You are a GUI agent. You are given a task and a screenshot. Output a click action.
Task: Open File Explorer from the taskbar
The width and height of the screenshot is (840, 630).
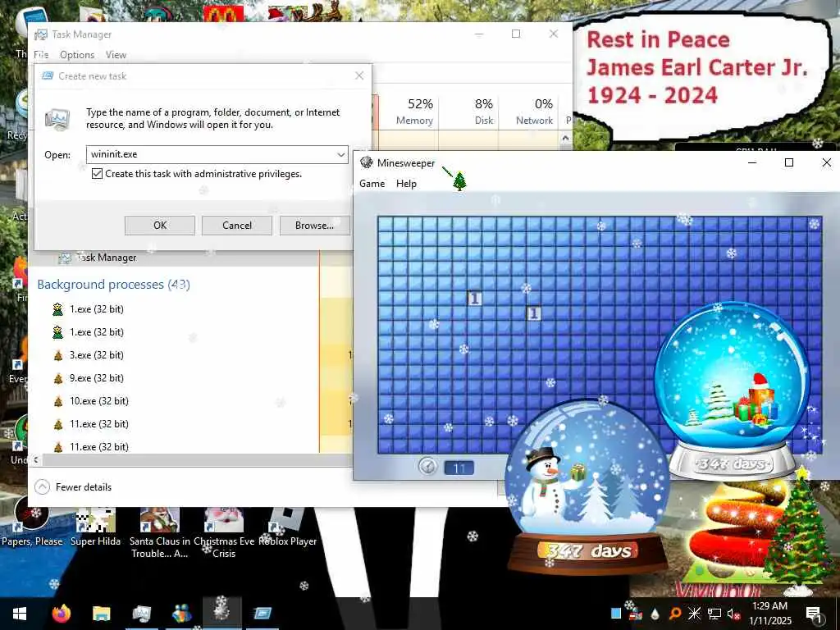click(x=101, y=614)
